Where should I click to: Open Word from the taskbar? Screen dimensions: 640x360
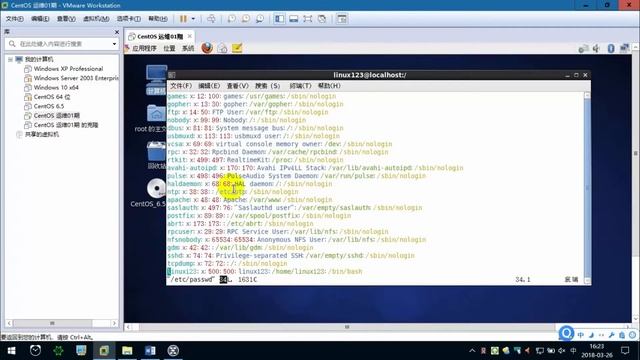[150, 351]
